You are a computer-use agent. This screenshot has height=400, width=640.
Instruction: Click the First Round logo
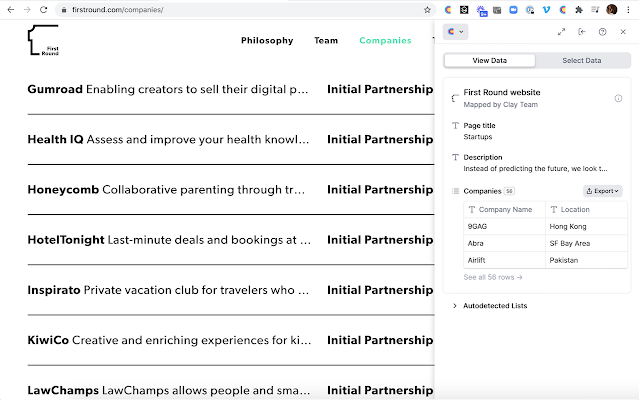point(43,40)
